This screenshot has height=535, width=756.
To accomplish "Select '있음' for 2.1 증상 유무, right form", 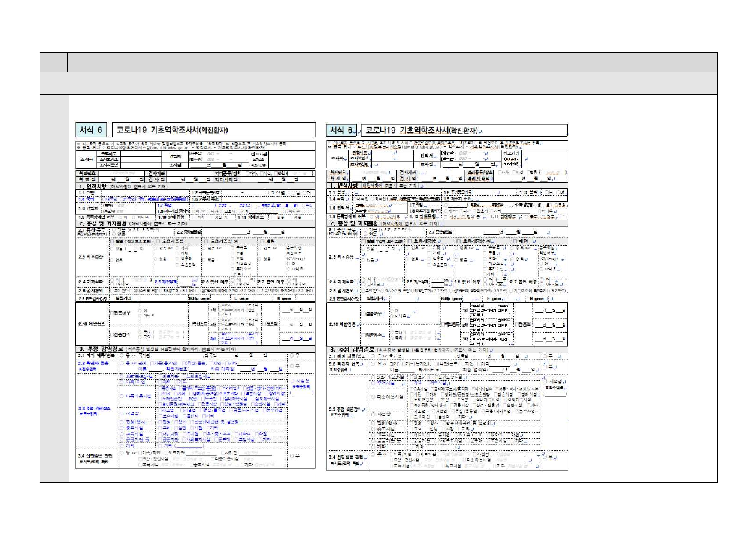I will coord(365,230).
